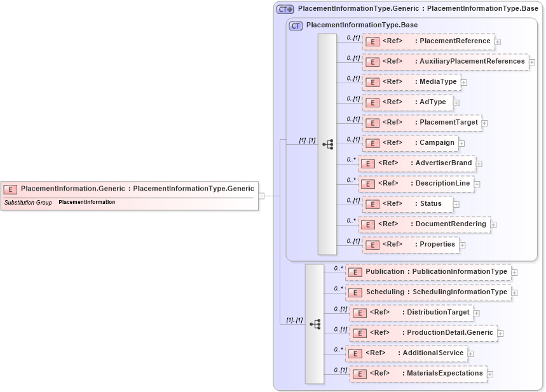The width and height of the screenshot is (546, 392).
Task: Click the E icon on the AdditionalService reference
Action: coord(355,353)
